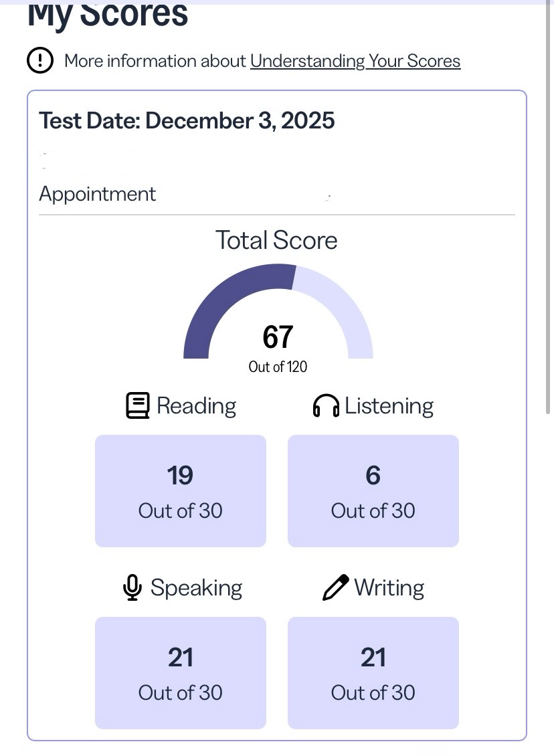Select the Reading score card showing 19
This screenshot has height=756, width=554.
coord(181,490)
